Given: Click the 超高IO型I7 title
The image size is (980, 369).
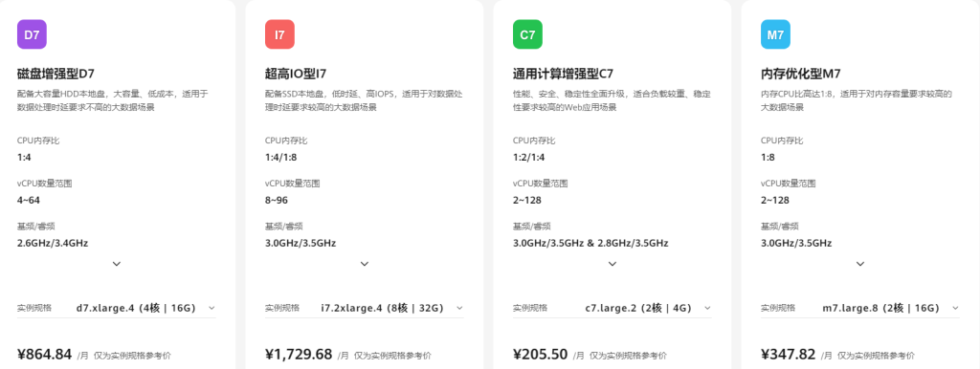Looking at the screenshot, I should point(296,75).
